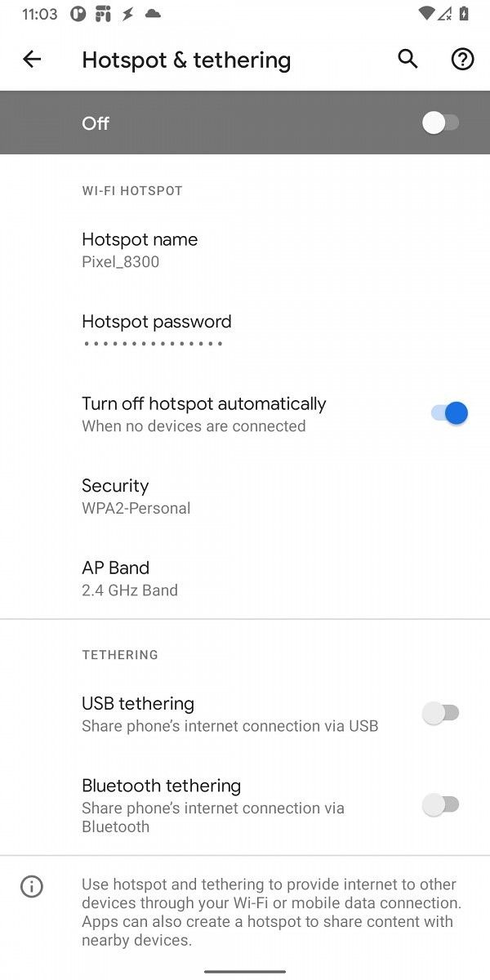Open the Security selection dialog
This screenshot has height=980, width=490.
(245, 495)
